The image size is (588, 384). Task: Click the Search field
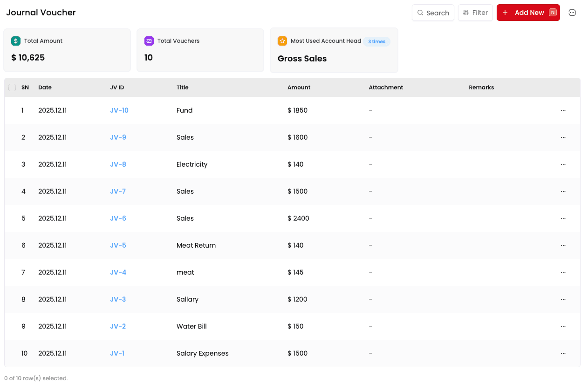coord(433,13)
